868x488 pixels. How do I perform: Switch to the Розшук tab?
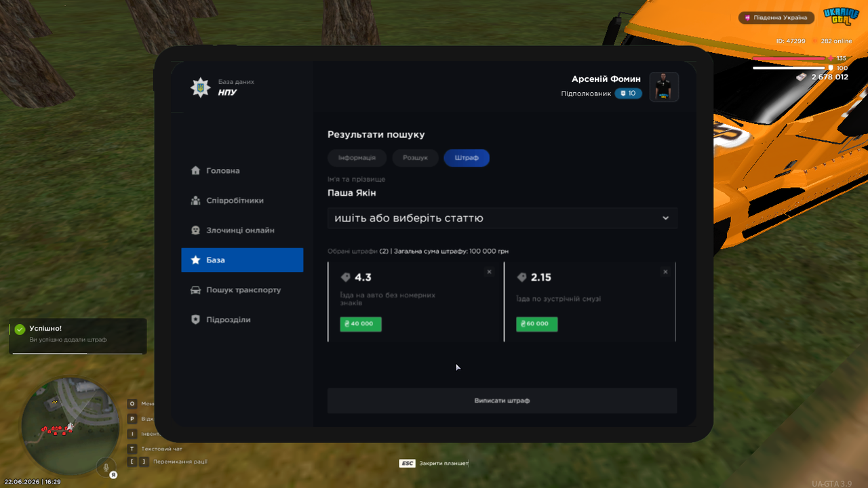point(415,158)
